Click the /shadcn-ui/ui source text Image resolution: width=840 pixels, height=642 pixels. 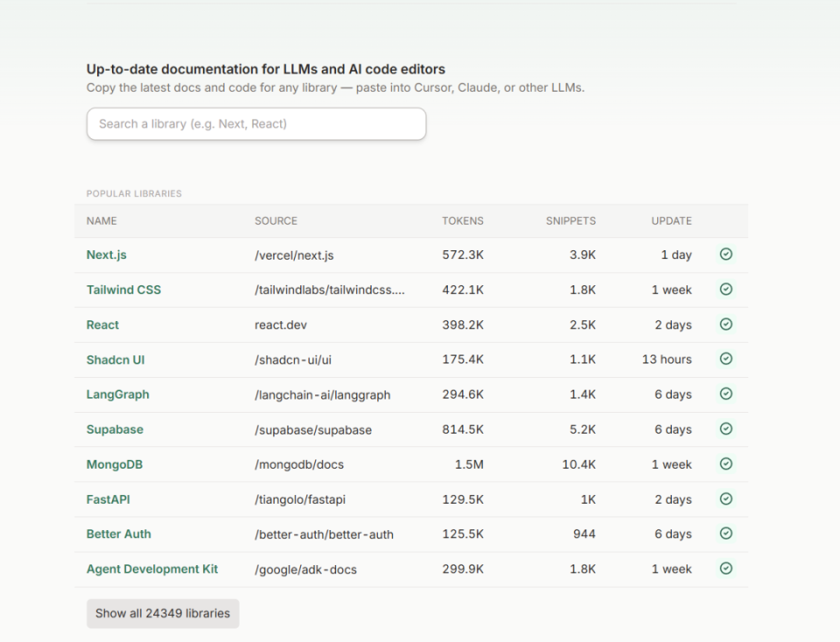pos(293,359)
